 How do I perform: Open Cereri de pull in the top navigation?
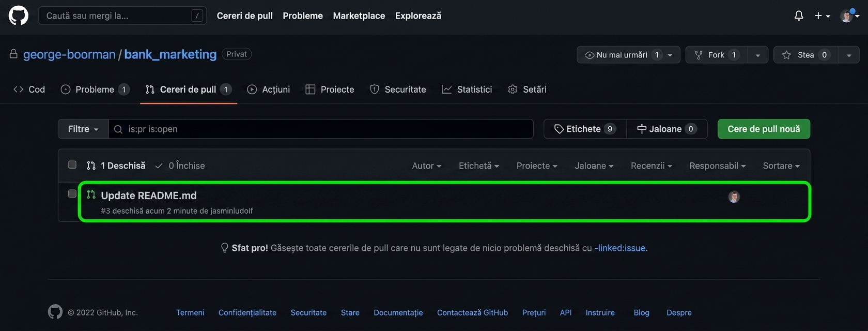pos(244,16)
